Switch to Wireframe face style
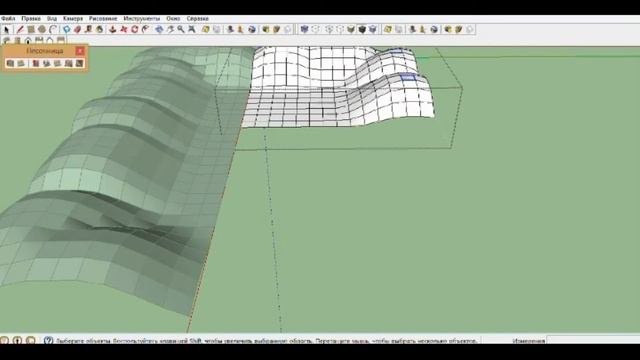The height and width of the screenshot is (360, 640). click(x=329, y=29)
